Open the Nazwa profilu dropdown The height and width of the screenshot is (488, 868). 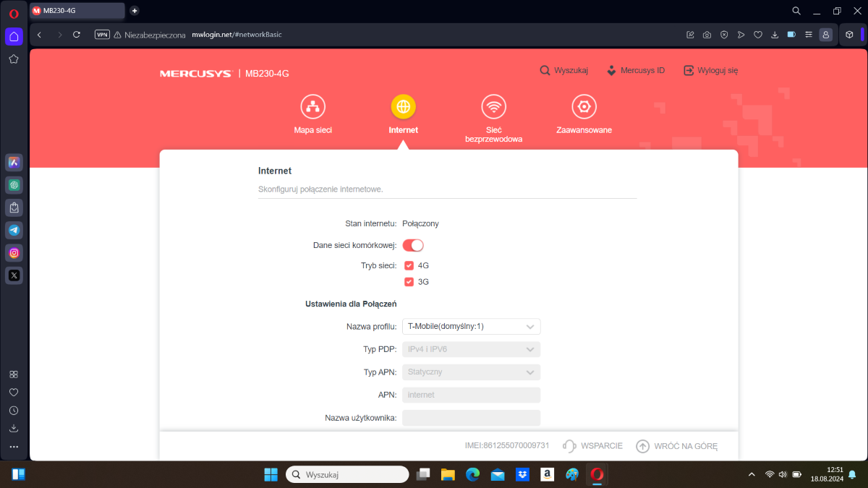471,327
